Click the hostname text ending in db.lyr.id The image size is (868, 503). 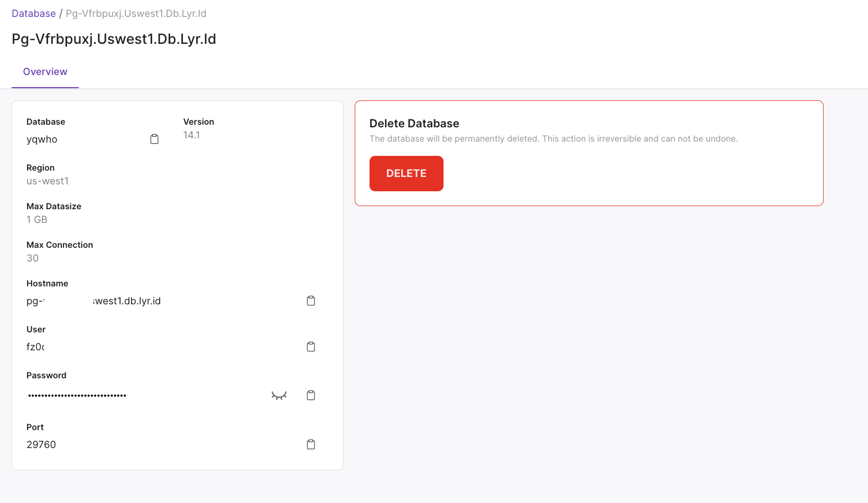94,301
